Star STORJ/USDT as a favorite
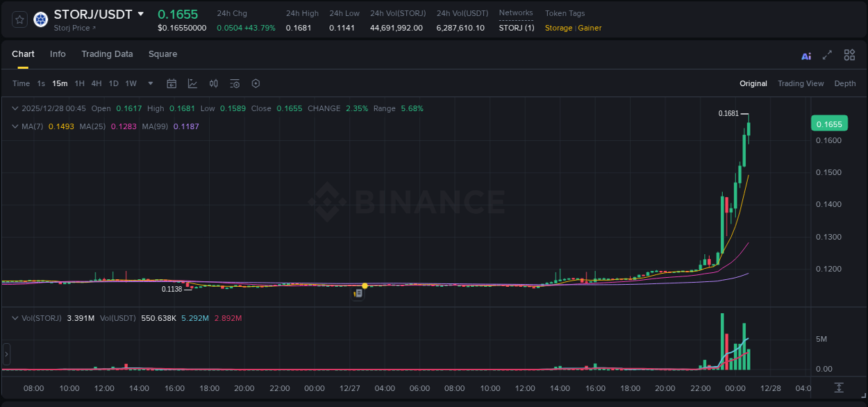Viewport: 868px width, 407px height. (x=19, y=19)
